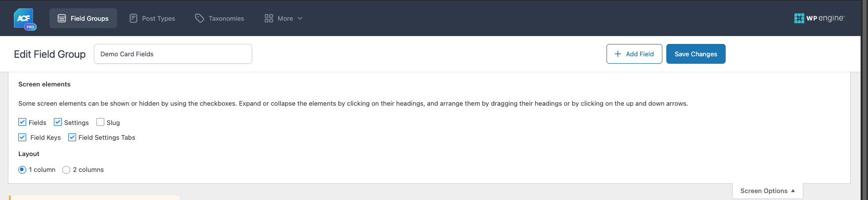
Task: Click the ACF PRO logo icon
Action: pyautogui.click(x=25, y=19)
